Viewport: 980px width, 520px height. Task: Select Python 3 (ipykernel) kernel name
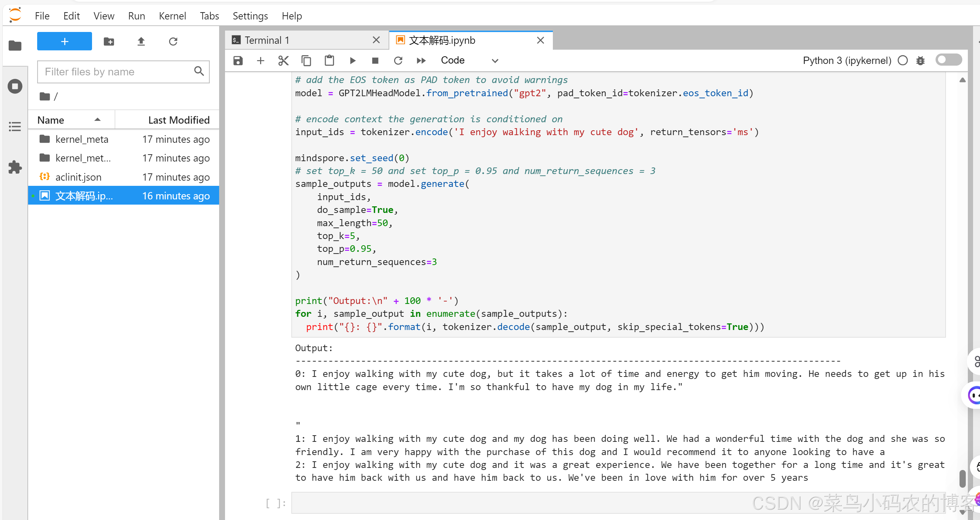[x=847, y=60]
